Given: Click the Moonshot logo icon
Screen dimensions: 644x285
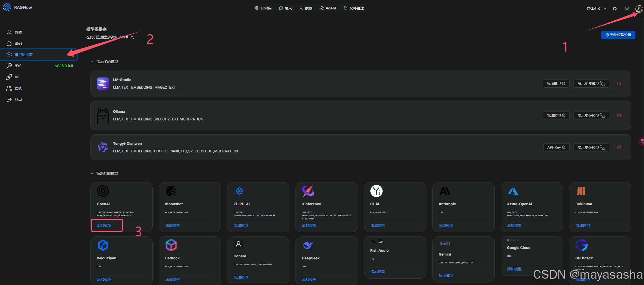Looking at the screenshot, I should point(171,191).
